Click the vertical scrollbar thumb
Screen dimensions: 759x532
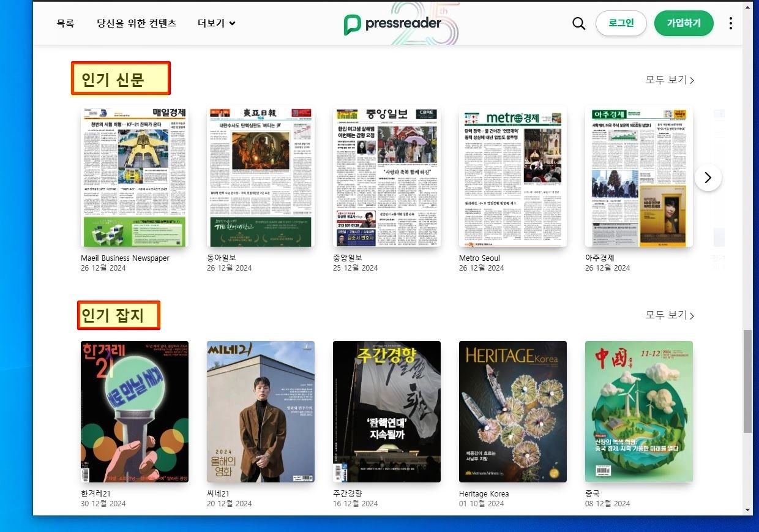(747, 381)
